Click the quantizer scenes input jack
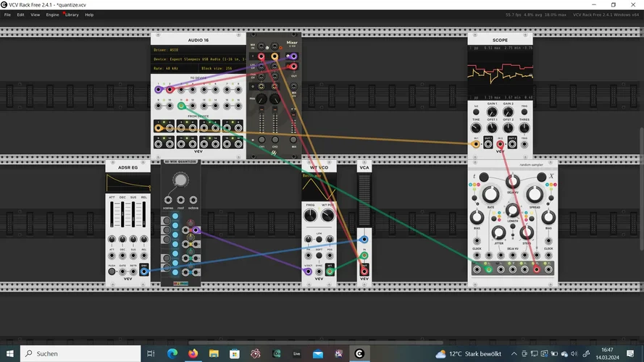 [x=168, y=200]
